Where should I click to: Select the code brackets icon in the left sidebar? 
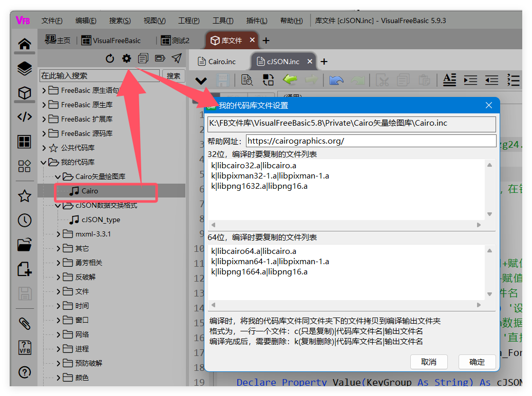24,117
